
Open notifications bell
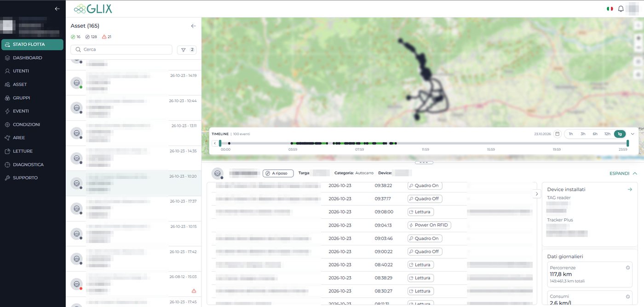621,9
